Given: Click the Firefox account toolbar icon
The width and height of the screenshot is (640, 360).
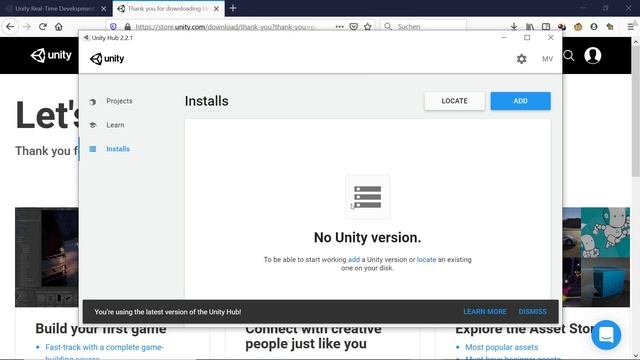Looking at the screenshot, I should [594, 27].
